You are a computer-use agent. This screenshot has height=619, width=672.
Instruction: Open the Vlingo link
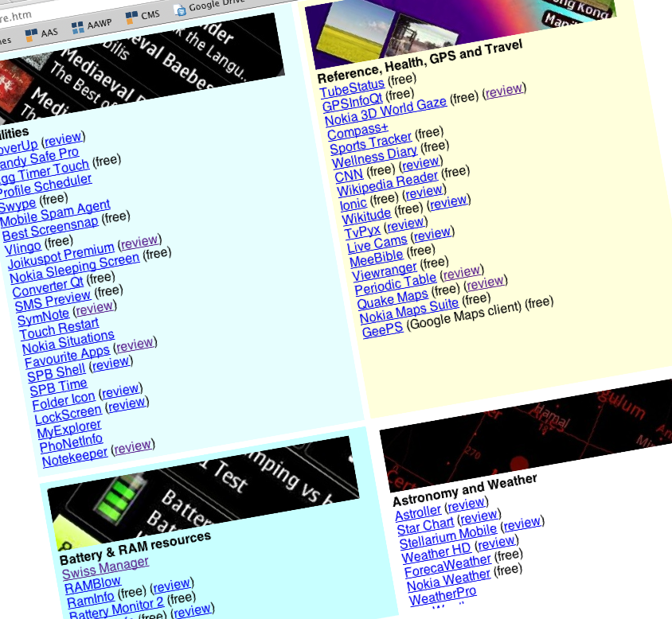(23, 248)
